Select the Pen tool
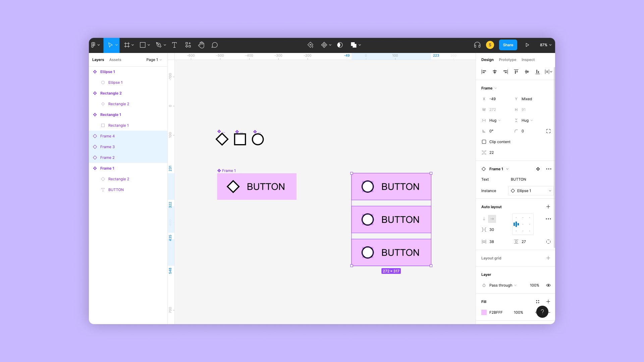This screenshot has width=644, height=362. tap(159, 45)
